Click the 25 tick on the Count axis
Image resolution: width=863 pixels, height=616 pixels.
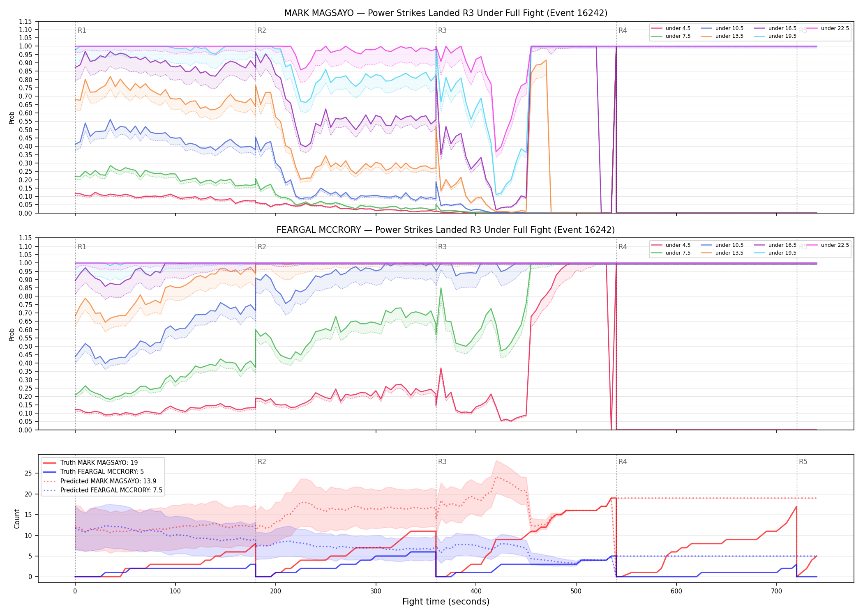28,473
